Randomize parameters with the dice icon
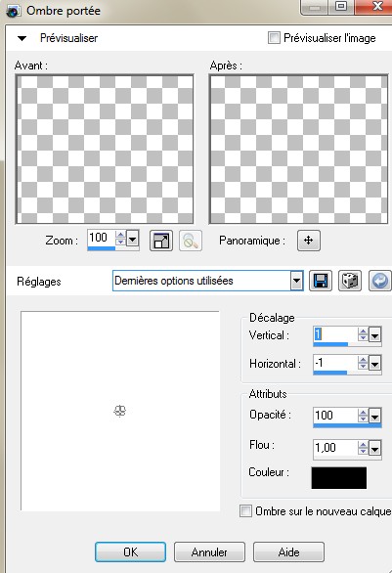392x573 pixels. tap(350, 281)
